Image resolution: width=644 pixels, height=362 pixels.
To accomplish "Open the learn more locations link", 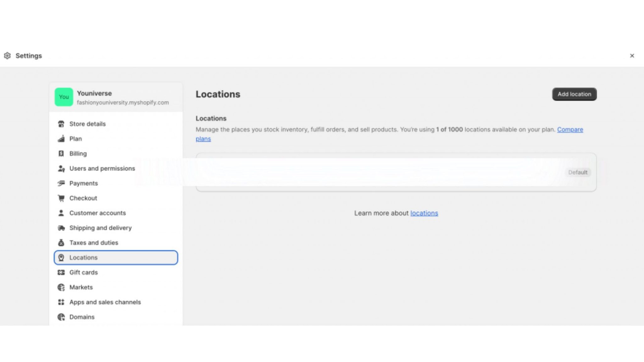I will click(x=424, y=213).
